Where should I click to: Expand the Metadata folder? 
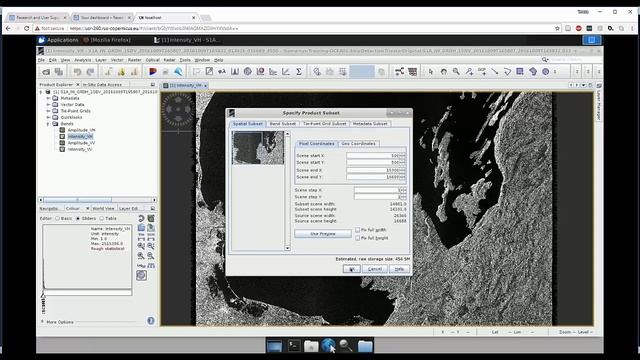(x=48, y=98)
